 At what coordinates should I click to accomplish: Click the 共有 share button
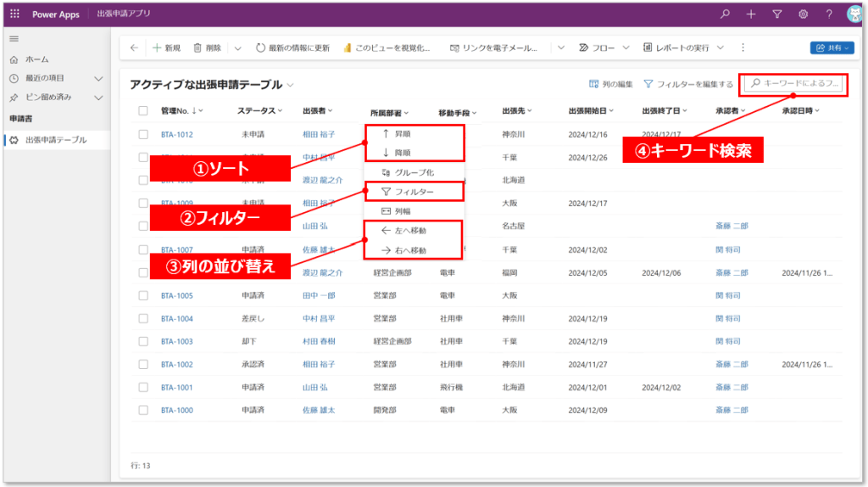pyautogui.click(x=831, y=48)
